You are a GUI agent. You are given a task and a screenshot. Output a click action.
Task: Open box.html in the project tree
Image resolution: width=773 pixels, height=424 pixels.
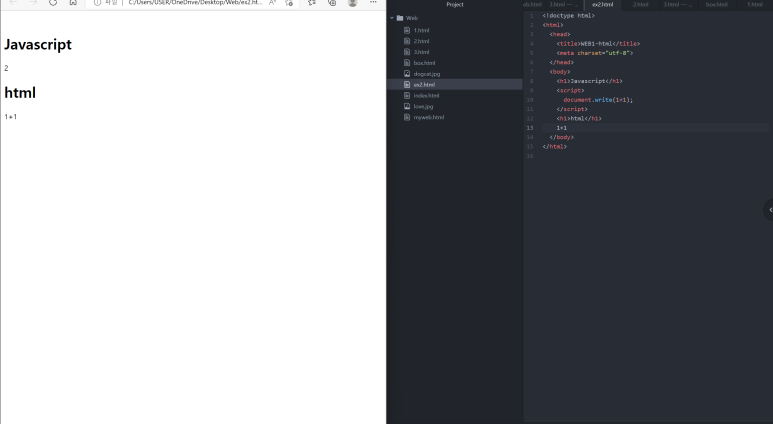[x=424, y=63]
